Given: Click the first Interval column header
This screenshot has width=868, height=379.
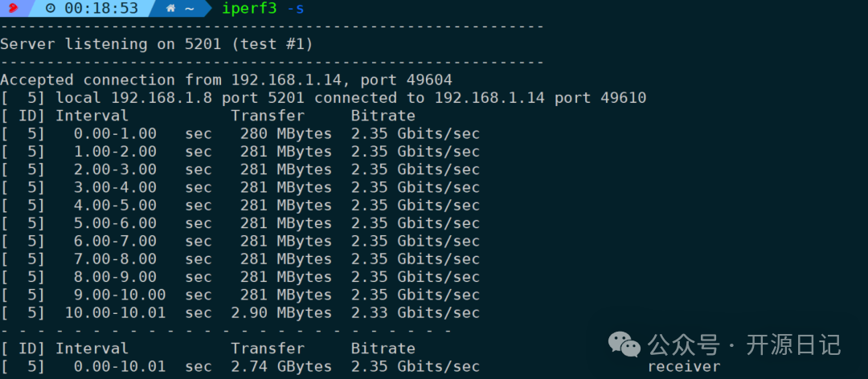Looking at the screenshot, I should [x=92, y=116].
